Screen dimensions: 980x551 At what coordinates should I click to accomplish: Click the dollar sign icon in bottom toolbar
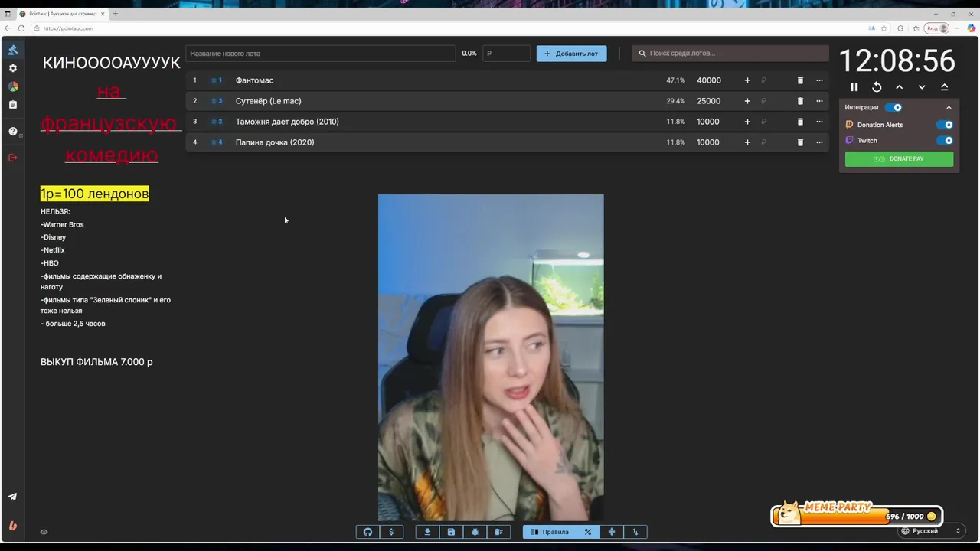391,532
